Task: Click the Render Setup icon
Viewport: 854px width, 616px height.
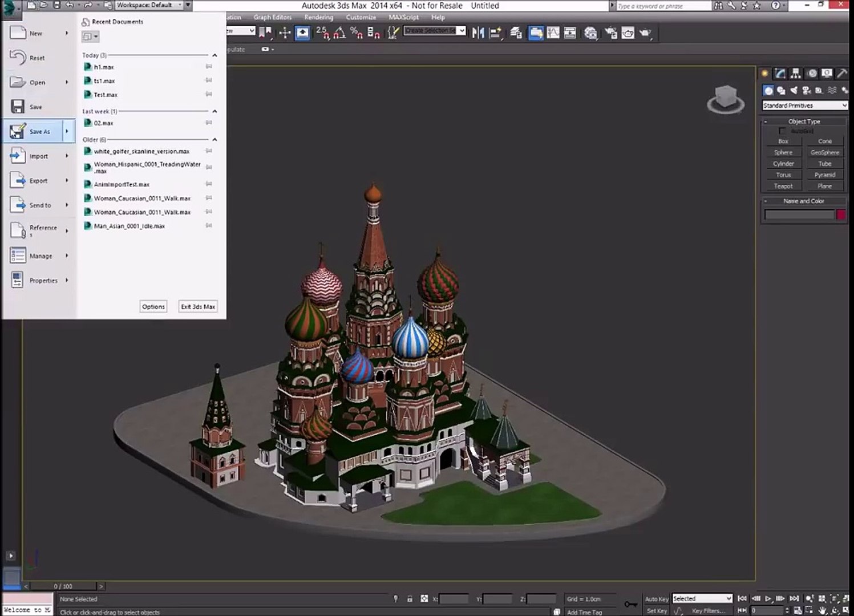Action: click(610, 33)
